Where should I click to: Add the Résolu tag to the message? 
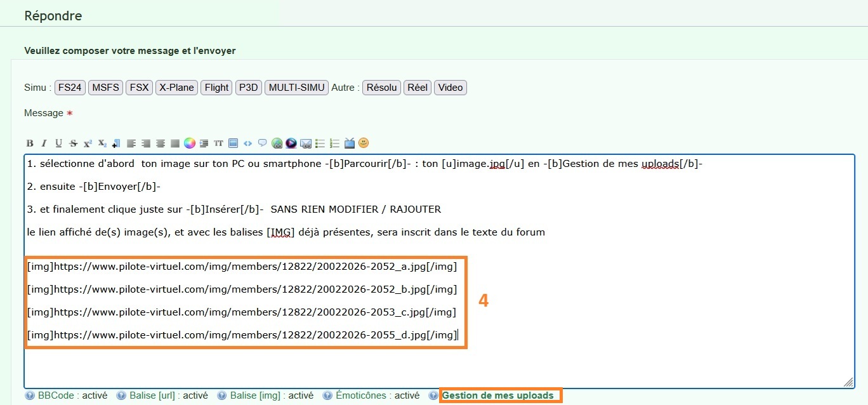(x=381, y=88)
